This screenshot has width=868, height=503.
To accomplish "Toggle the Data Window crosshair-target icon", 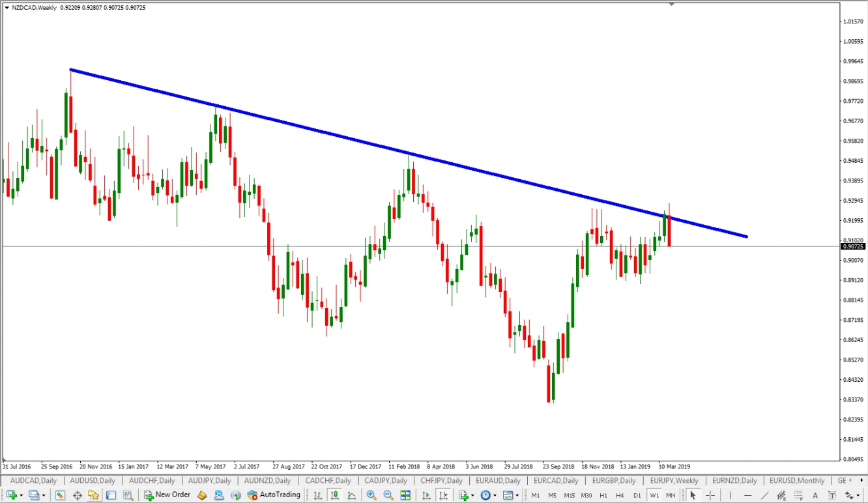I will click(77, 495).
